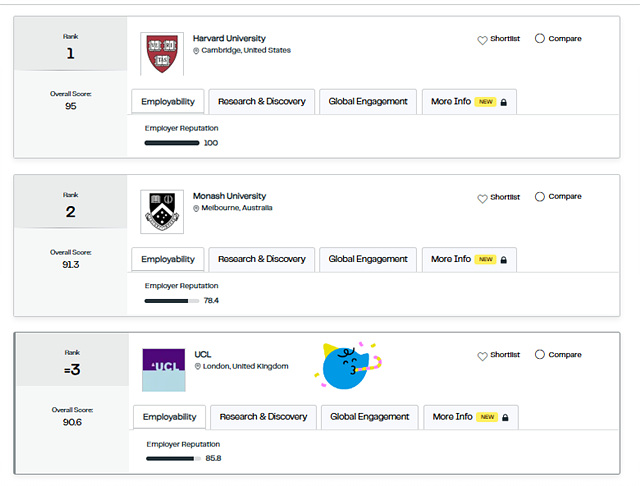This screenshot has width=640, height=486.
Task: Click the party-hat blue mascot character
Action: (349, 367)
